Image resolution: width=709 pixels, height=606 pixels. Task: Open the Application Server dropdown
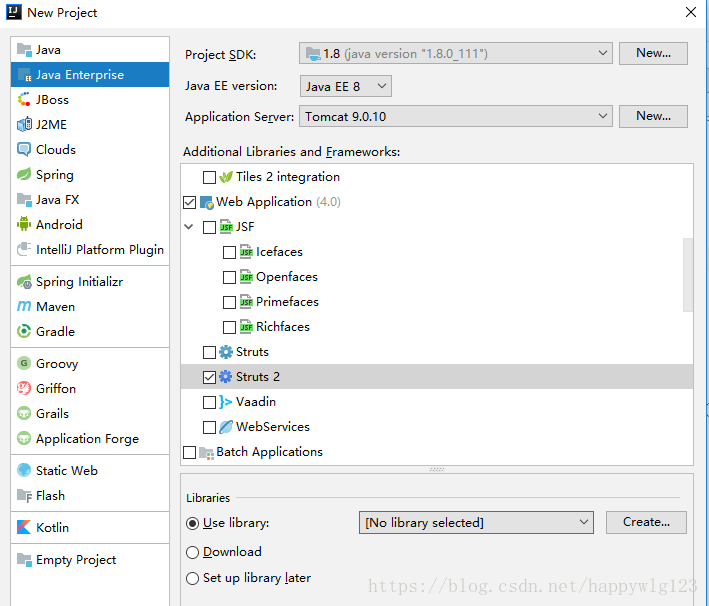[x=455, y=116]
